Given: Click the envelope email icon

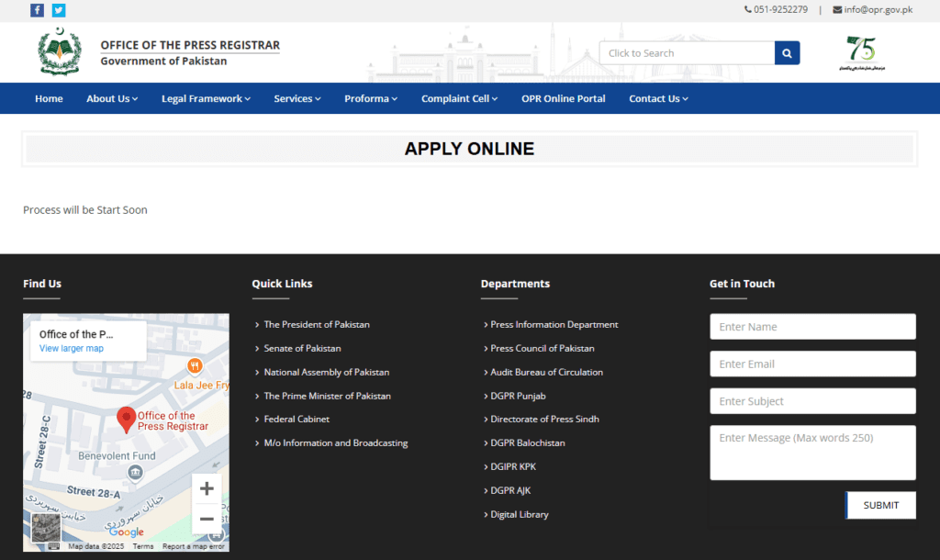Looking at the screenshot, I should click(837, 9).
